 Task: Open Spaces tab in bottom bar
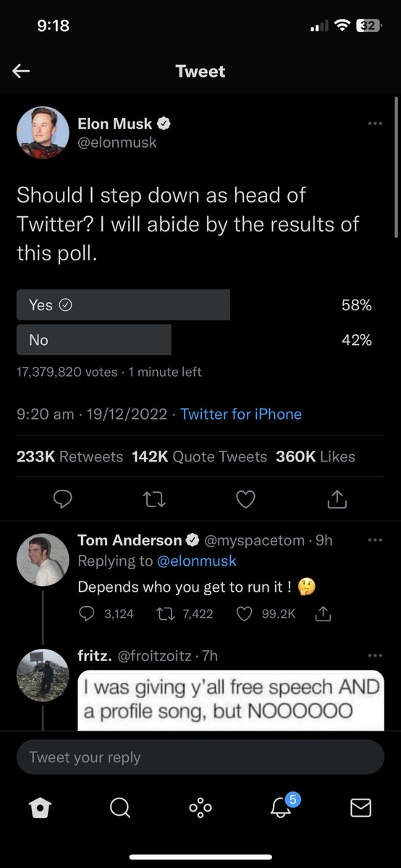(x=200, y=807)
